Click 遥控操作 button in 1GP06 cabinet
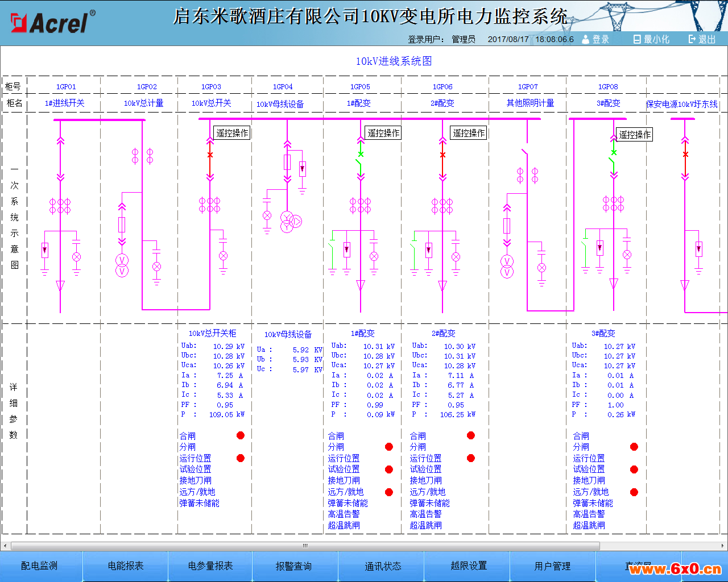Viewport: 728px width, 582px height. (x=469, y=133)
